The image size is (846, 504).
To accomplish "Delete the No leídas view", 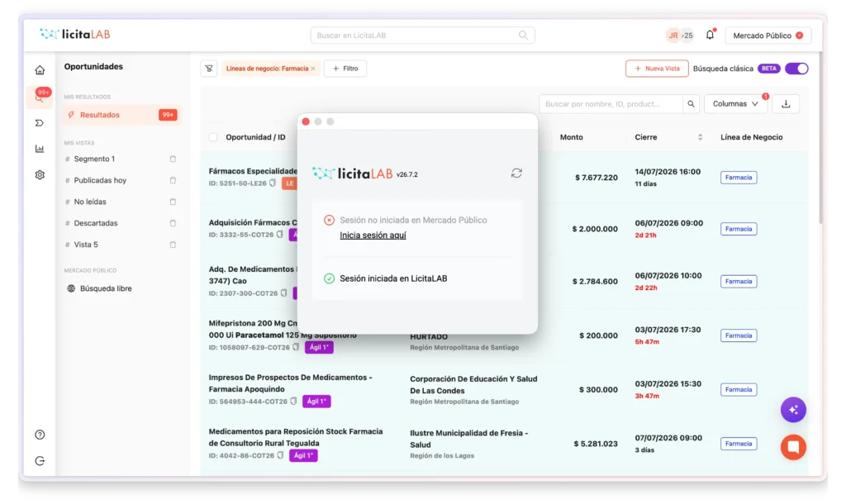I will 173,202.
